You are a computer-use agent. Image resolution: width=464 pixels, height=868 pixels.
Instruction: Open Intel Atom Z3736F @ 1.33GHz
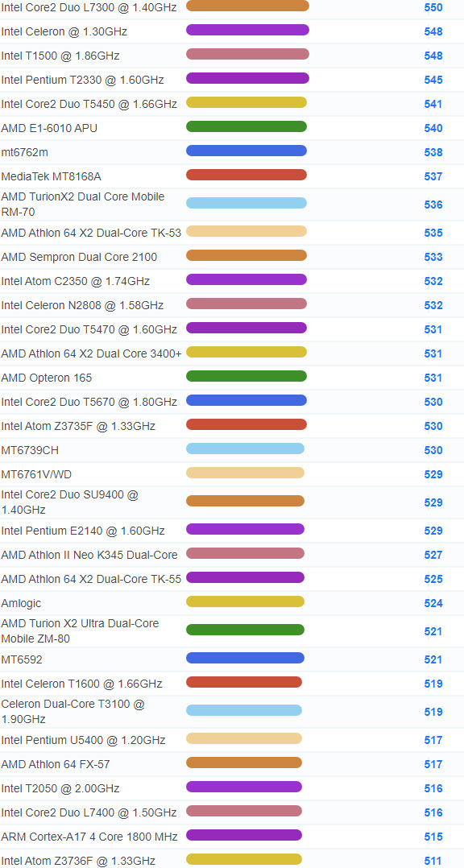[78, 861]
